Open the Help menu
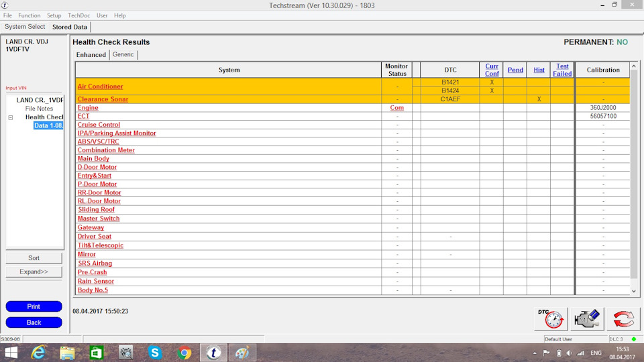644x362 pixels. [120, 15]
